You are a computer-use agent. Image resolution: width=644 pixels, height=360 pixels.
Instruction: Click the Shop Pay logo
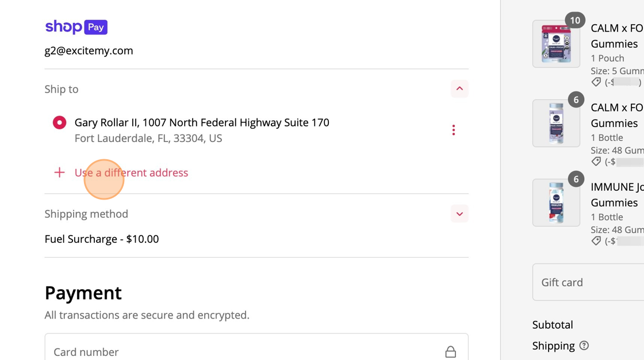click(x=76, y=27)
